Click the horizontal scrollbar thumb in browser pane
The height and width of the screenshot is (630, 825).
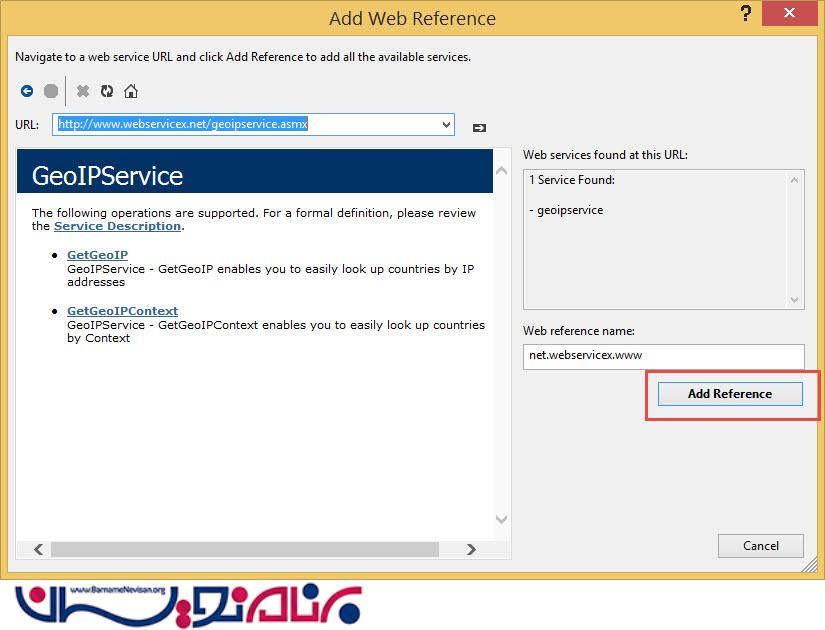(245, 549)
